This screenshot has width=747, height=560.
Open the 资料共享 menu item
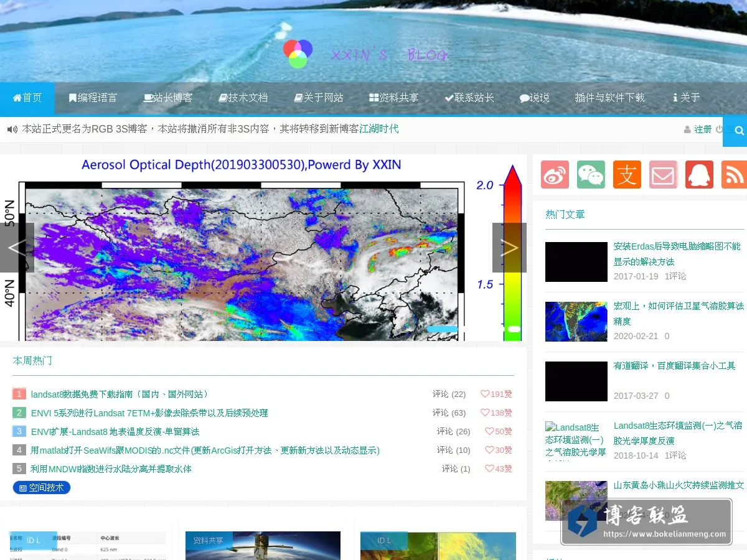[394, 98]
